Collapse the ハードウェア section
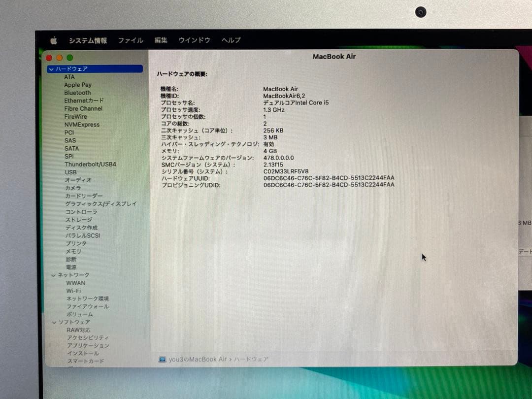The width and height of the screenshot is (532, 399). tap(52, 69)
